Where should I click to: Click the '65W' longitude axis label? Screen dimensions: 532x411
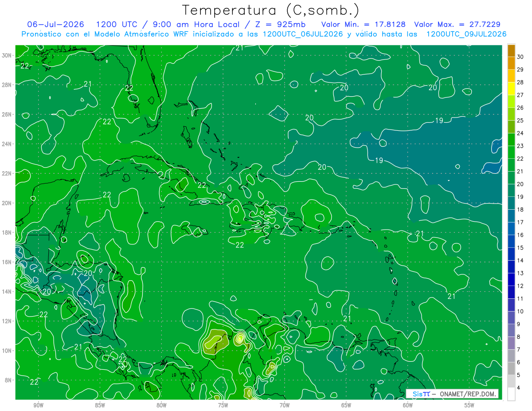[x=346, y=405]
